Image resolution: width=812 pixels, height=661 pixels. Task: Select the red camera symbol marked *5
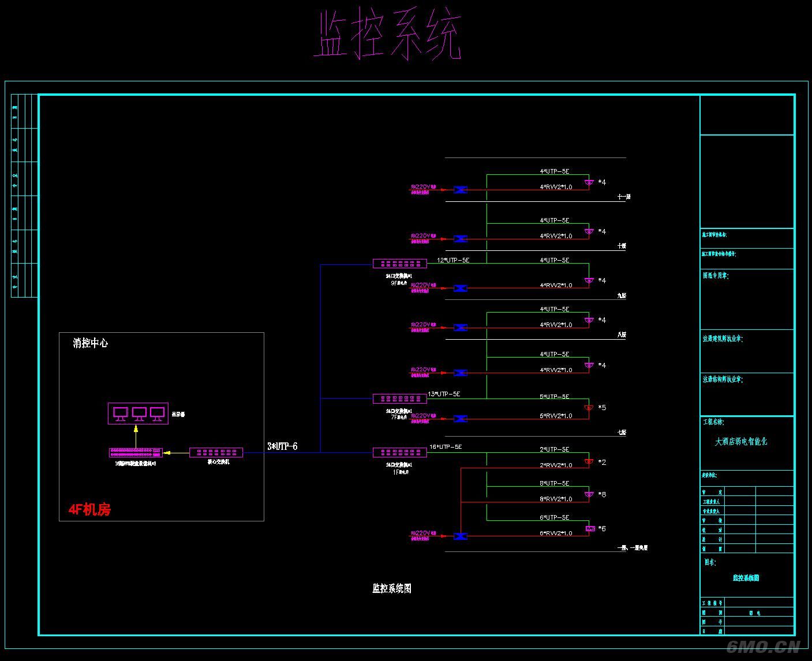tap(589, 408)
